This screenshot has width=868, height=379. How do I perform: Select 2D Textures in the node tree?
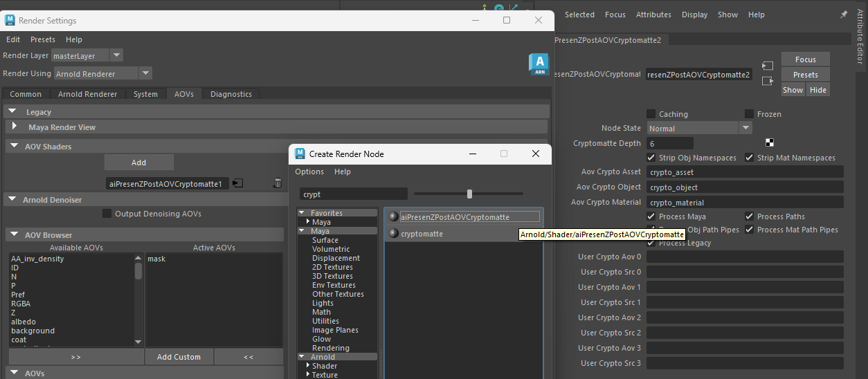coord(332,267)
